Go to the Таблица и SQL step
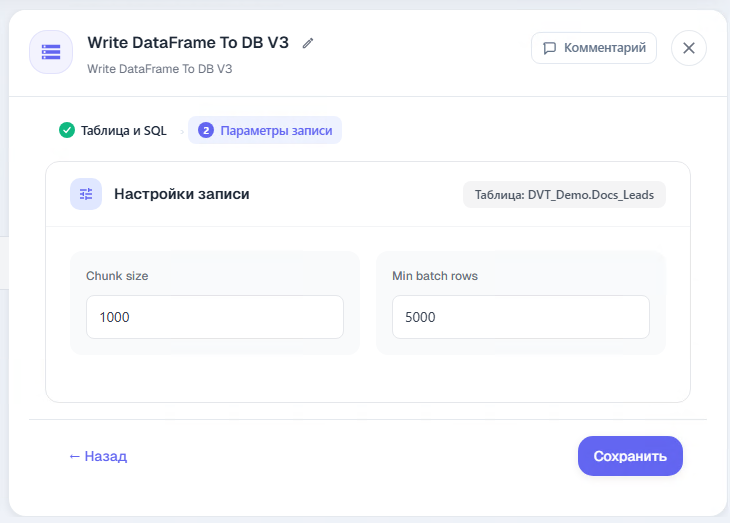Image resolution: width=730 pixels, height=523 pixels. point(113,130)
